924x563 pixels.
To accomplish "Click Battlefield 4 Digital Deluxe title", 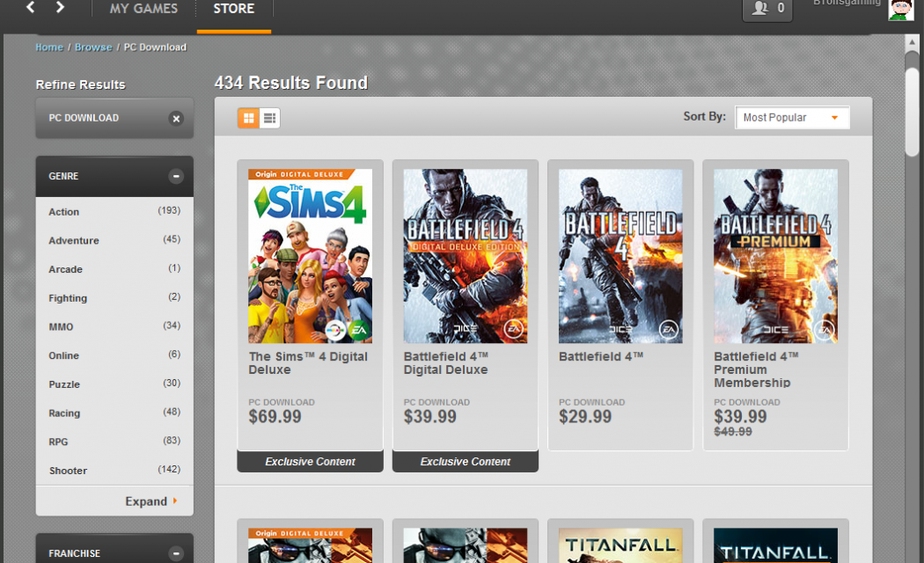I will [x=446, y=363].
